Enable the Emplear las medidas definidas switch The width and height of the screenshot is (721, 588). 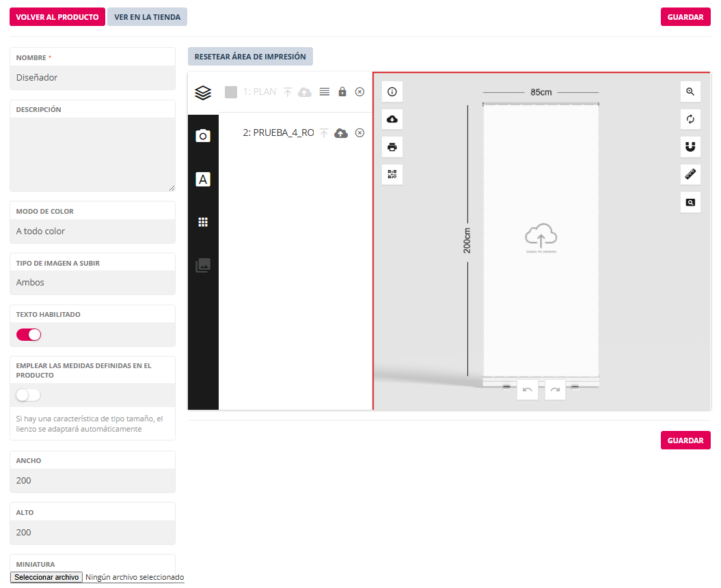29,395
